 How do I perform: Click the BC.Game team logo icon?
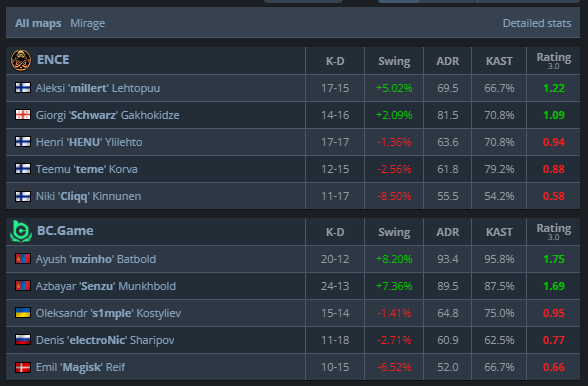pyautogui.click(x=21, y=231)
